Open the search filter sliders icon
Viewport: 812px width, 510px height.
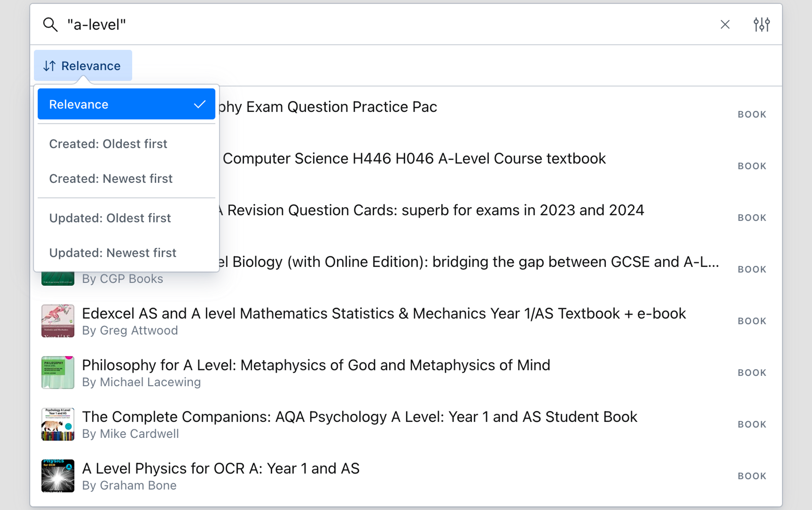761,25
